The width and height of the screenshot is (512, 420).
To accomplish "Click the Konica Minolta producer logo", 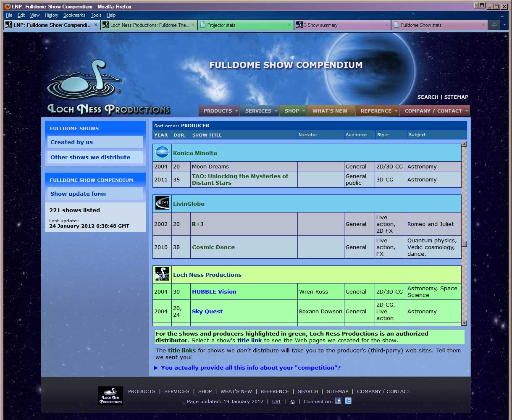I will 162,152.
